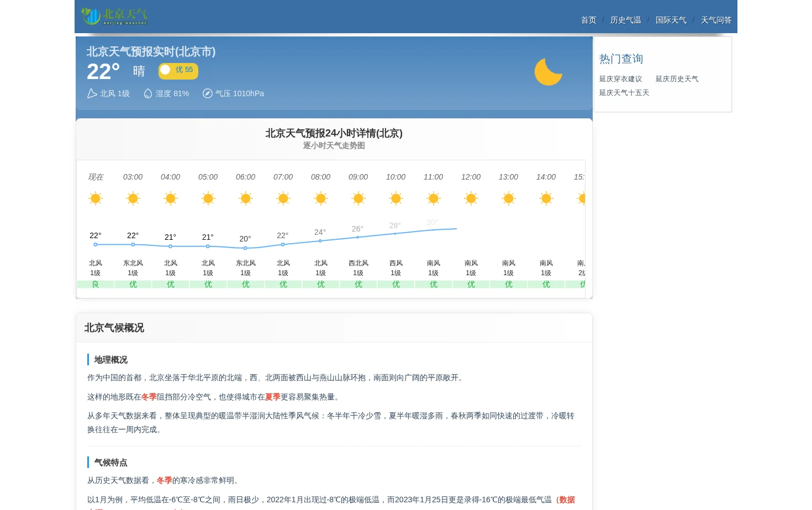Click the sun icon under 05:00
Viewport: 812px width, 510px height.
tap(208, 198)
